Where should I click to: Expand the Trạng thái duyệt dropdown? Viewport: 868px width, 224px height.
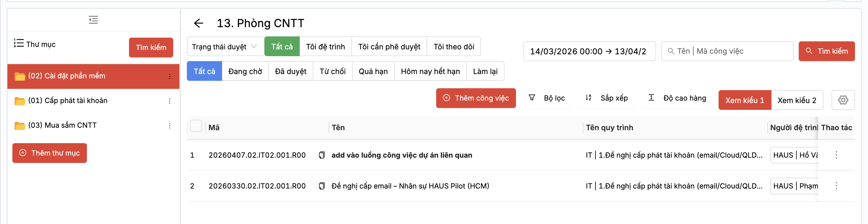coord(225,47)
